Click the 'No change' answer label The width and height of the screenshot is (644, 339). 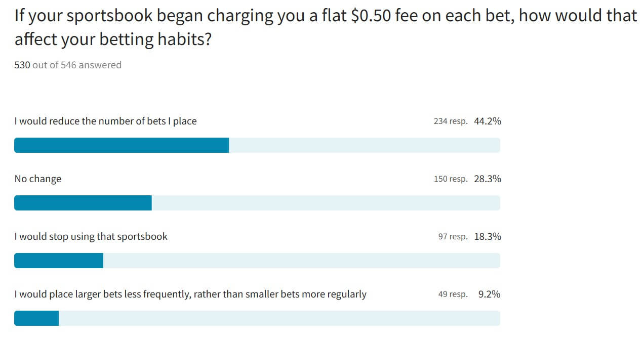[38, 179]
